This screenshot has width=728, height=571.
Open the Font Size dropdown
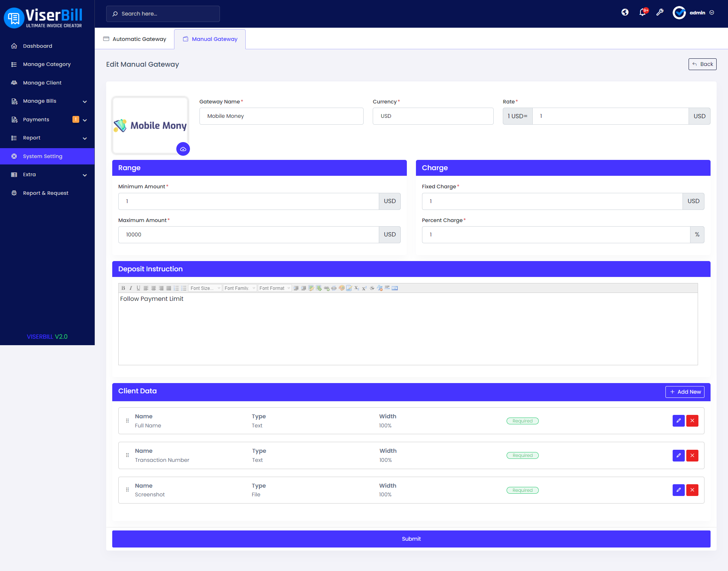205,288
